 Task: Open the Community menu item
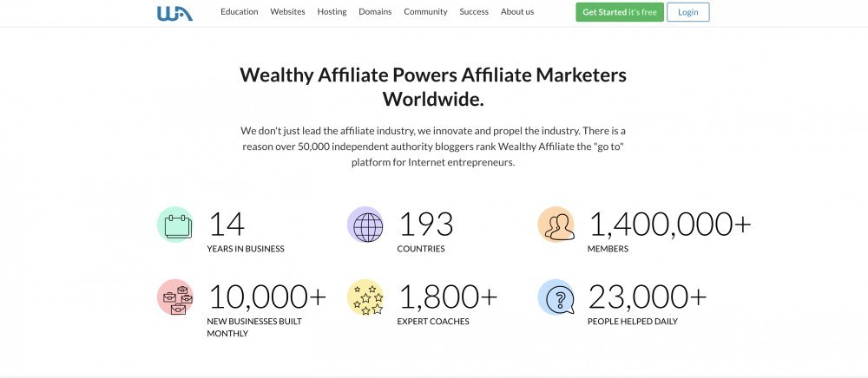click(x=425, y=11)
